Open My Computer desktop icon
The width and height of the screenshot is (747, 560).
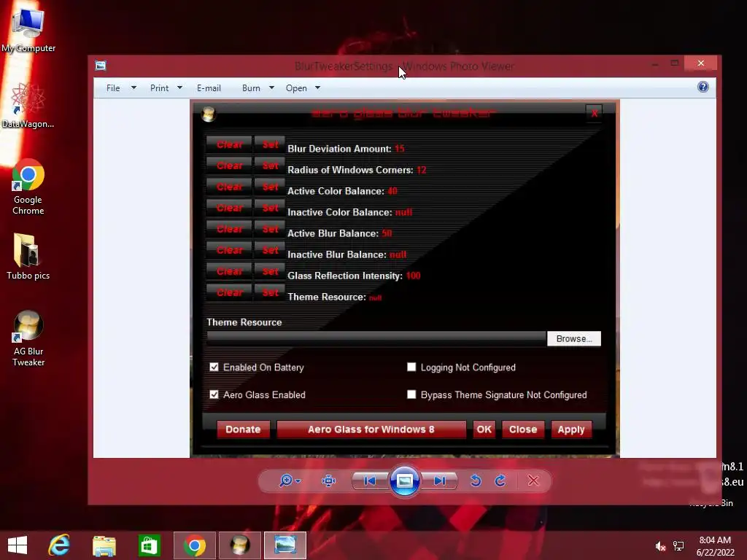[28, 31]
